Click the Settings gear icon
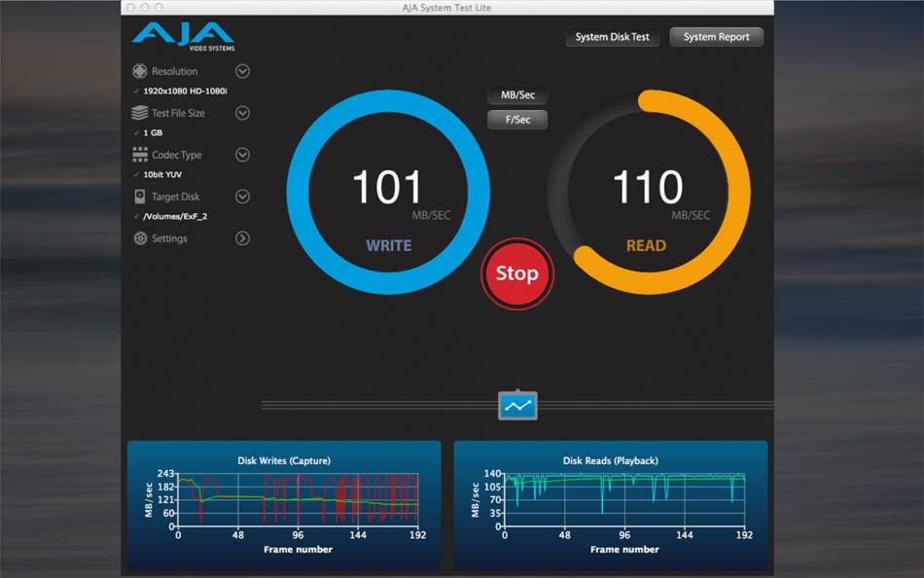Screen dimensions: 924x578 (x=140, y=238)
